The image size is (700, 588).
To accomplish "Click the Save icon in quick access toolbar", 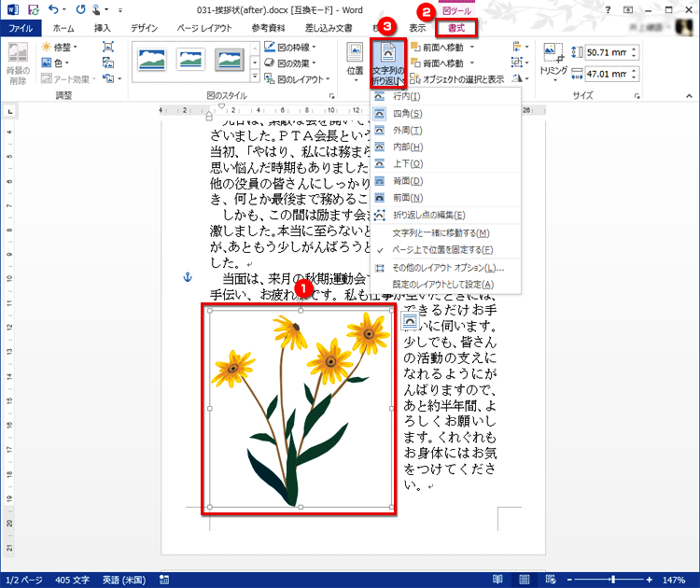I will point(33,9).
